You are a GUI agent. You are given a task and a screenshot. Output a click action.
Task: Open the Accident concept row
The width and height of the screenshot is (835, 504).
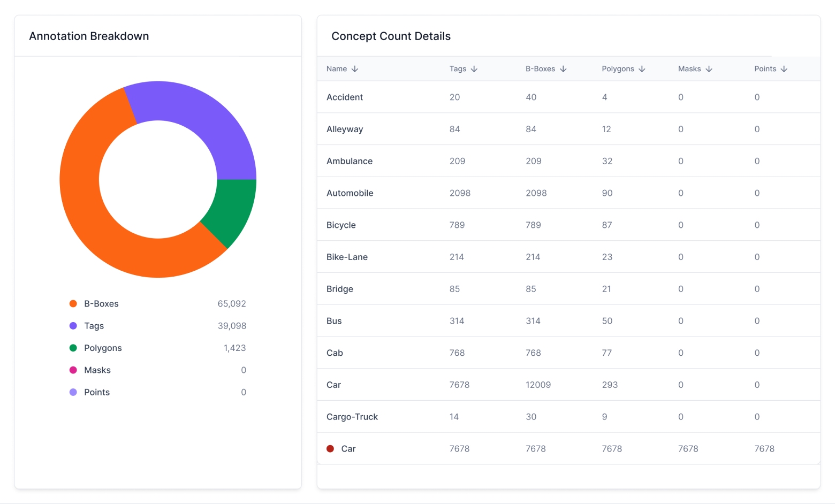[345, 97]
